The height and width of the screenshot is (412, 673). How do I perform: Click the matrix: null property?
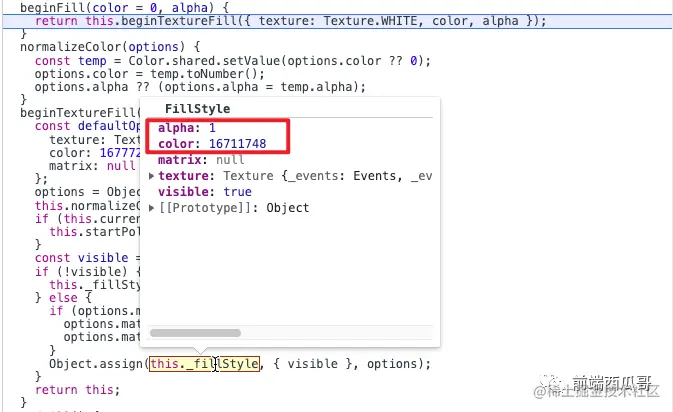pos(201,160)
